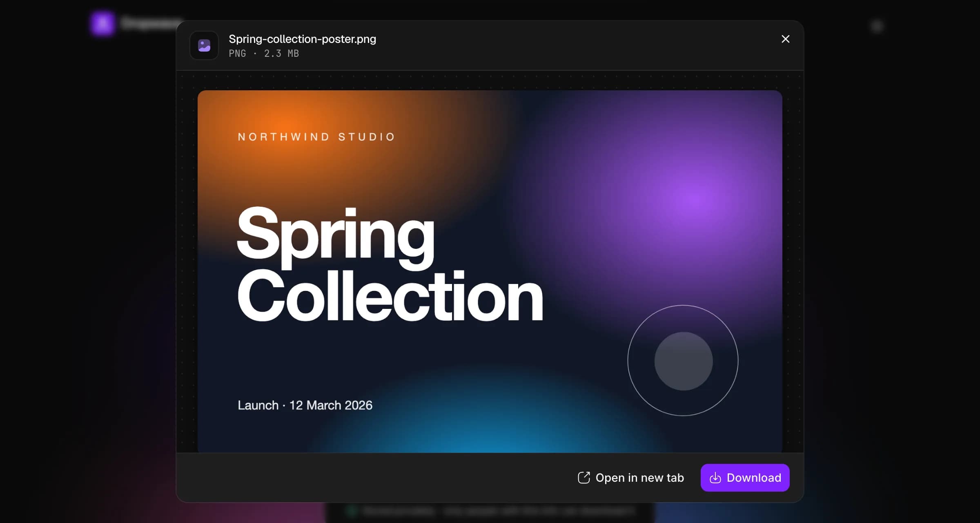Click the purple image file type icon

click(x=204, y=45)
